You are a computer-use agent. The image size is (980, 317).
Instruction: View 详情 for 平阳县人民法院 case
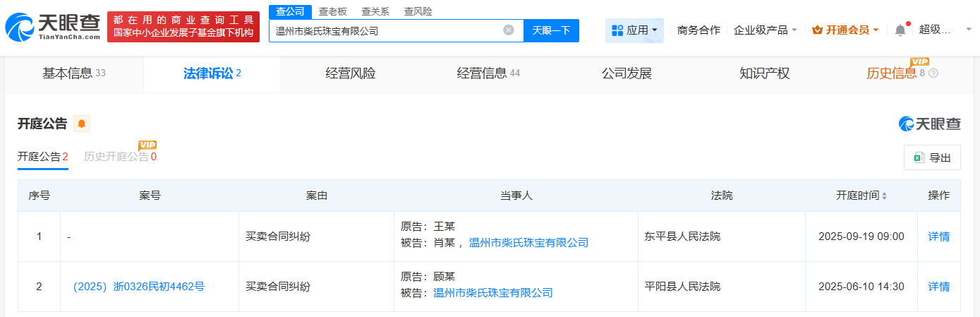point(938,287)
